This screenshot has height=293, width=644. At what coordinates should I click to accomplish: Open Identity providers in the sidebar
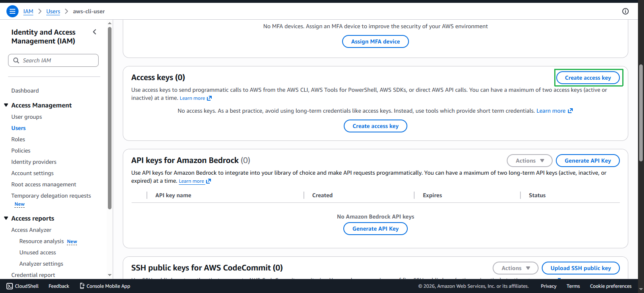34,162
